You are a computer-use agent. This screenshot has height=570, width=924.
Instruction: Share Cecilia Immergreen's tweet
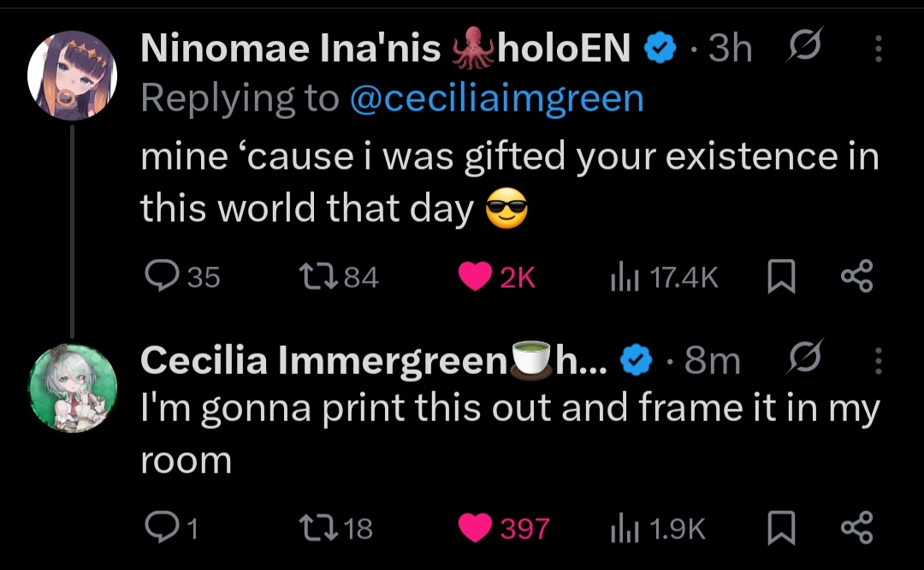tap(856, 527)
